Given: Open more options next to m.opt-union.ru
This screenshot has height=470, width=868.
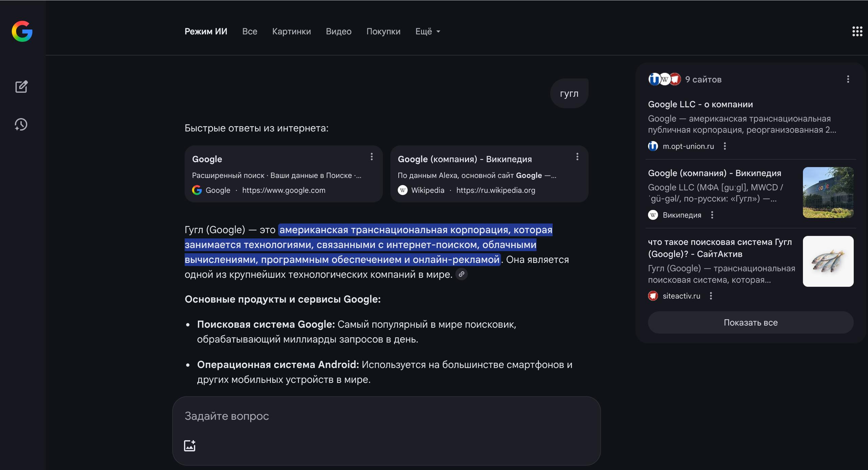Looking at the screenshot, I should pyautogui.click(x=725, y=146).
